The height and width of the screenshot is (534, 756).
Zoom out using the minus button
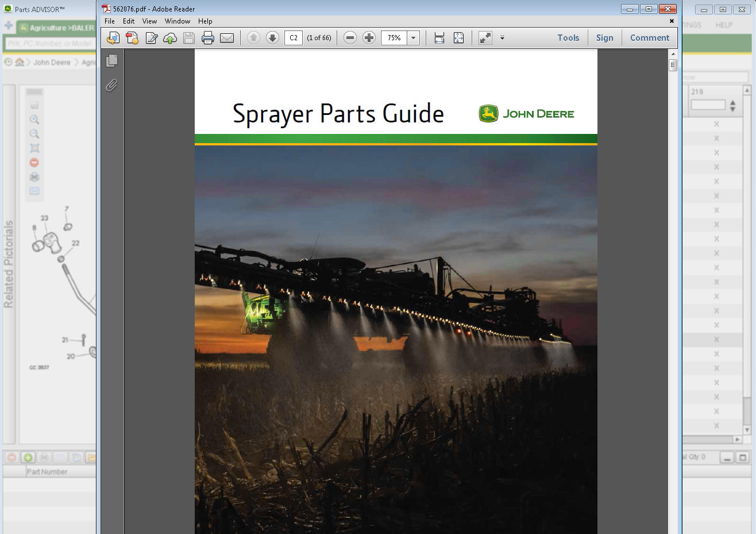coord(350,38)
